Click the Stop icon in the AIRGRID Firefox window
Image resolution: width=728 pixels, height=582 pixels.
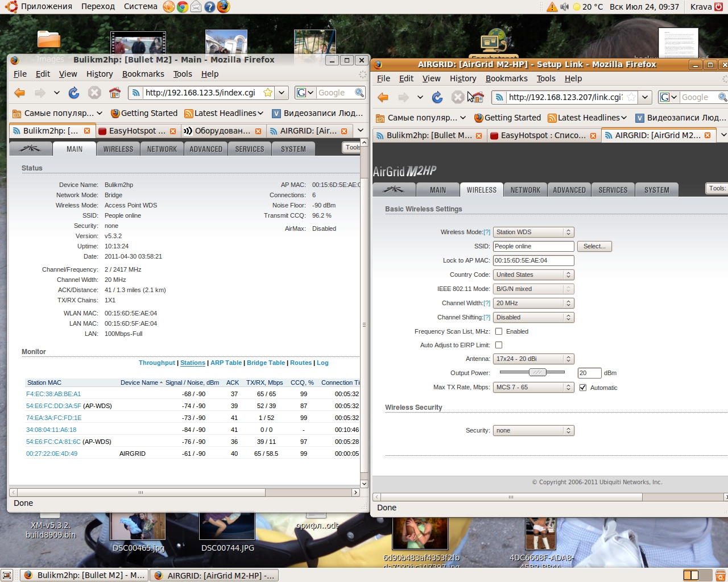tap(458, 97)
